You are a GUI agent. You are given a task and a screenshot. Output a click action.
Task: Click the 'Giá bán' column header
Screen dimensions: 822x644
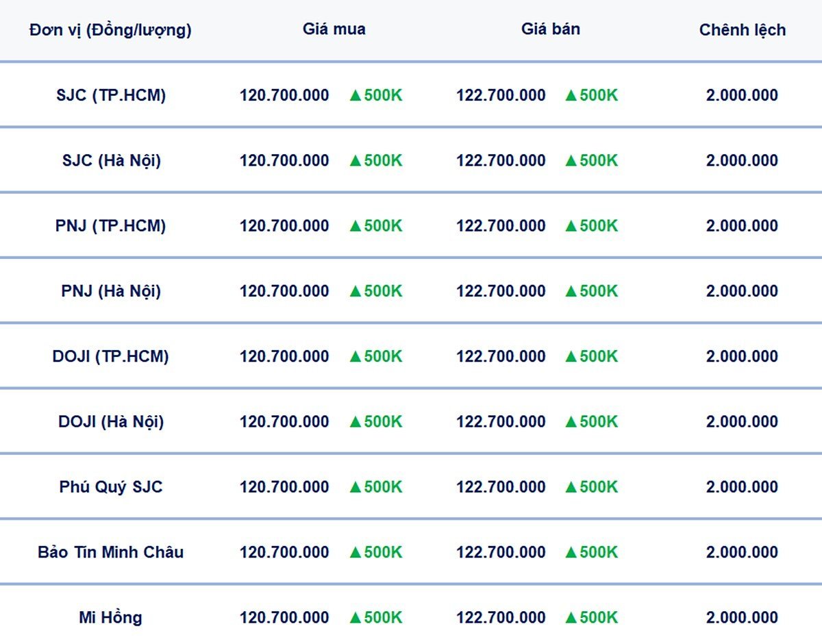coord(551,29)
